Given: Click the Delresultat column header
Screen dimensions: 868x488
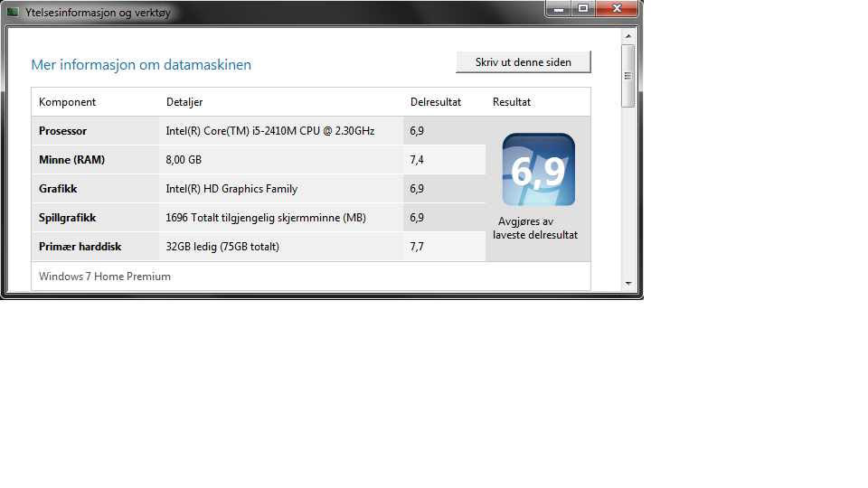Looking at the screenshot, I should [436, 102].
